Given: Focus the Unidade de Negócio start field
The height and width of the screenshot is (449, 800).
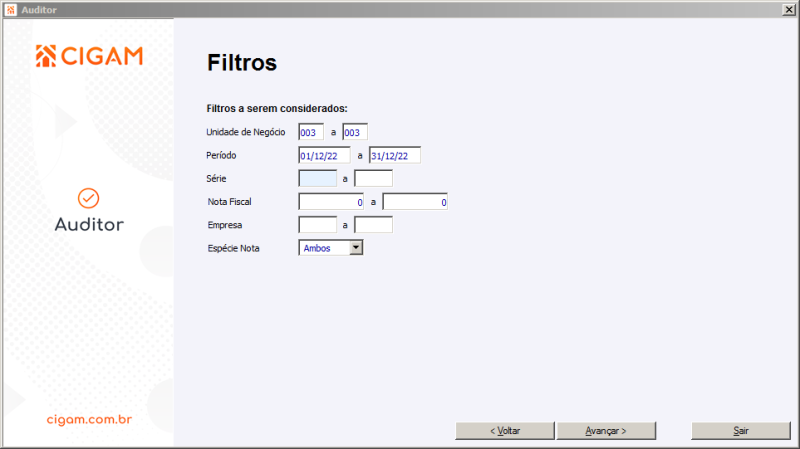Looking at the screenshot, I should (311, 132).
